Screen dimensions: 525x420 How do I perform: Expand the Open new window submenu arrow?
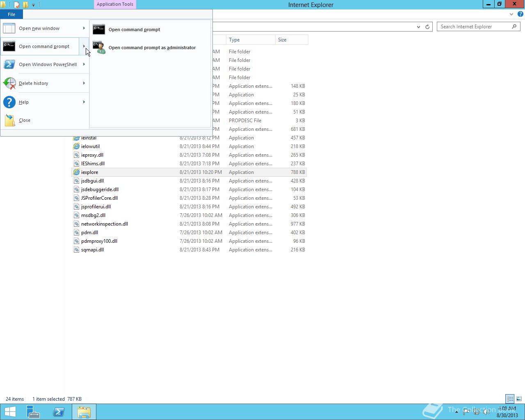pyautogui.click(x=84, y=28)
